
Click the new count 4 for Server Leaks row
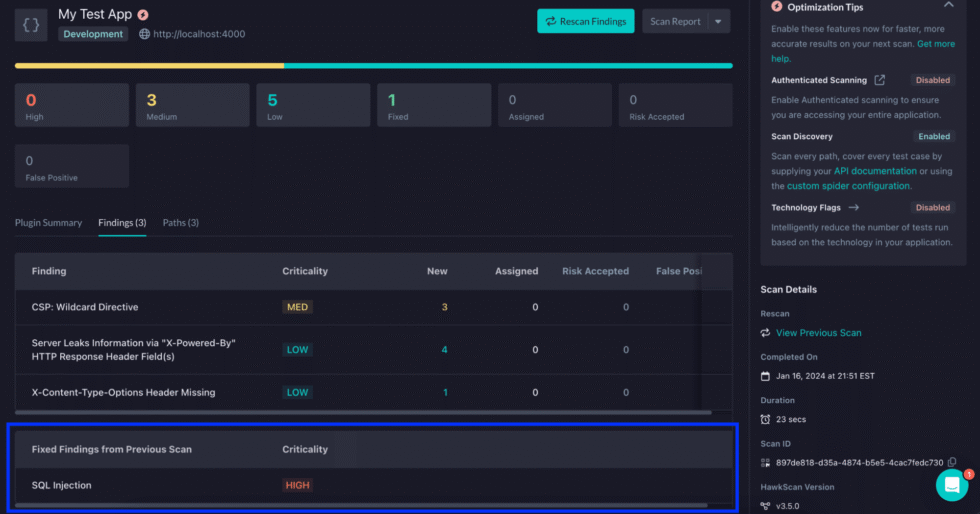444,350
